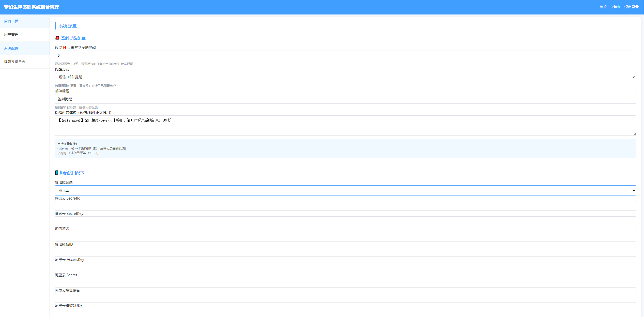Image resolution: width=644 pixels, height=317 pixels.
Task: Click the 阿里云短信签名 input field
Action: (x=345, y=298)
